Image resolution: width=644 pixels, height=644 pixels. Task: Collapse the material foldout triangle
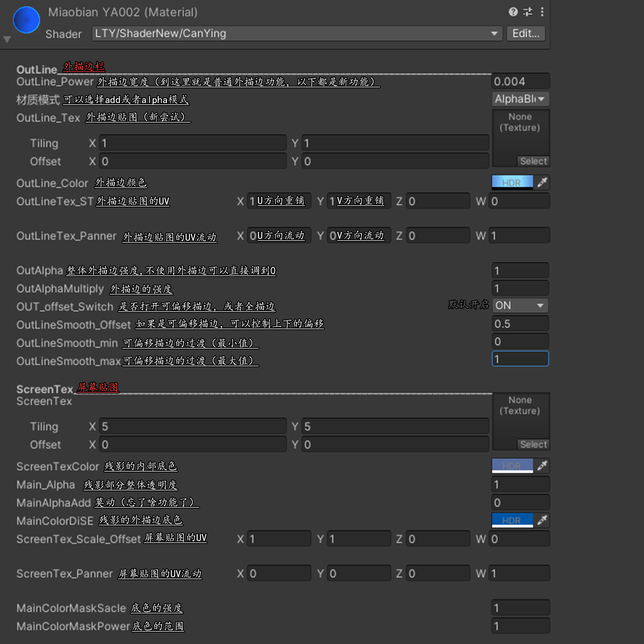tap(7, 39)
